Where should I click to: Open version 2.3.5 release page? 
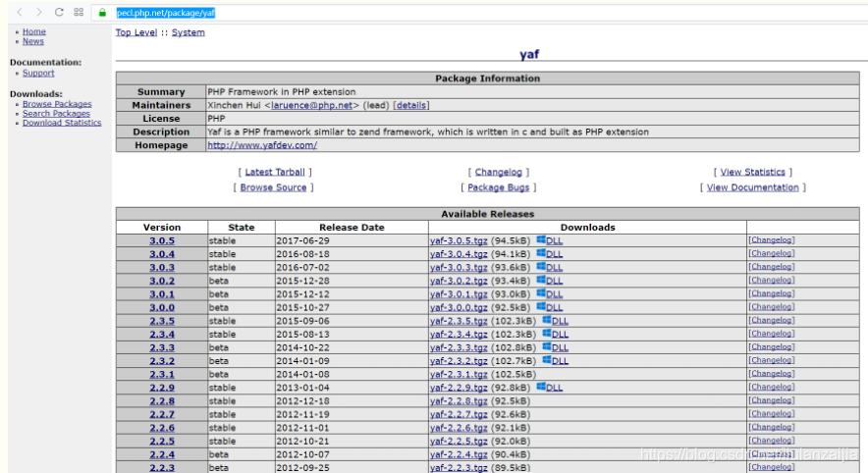162,321
